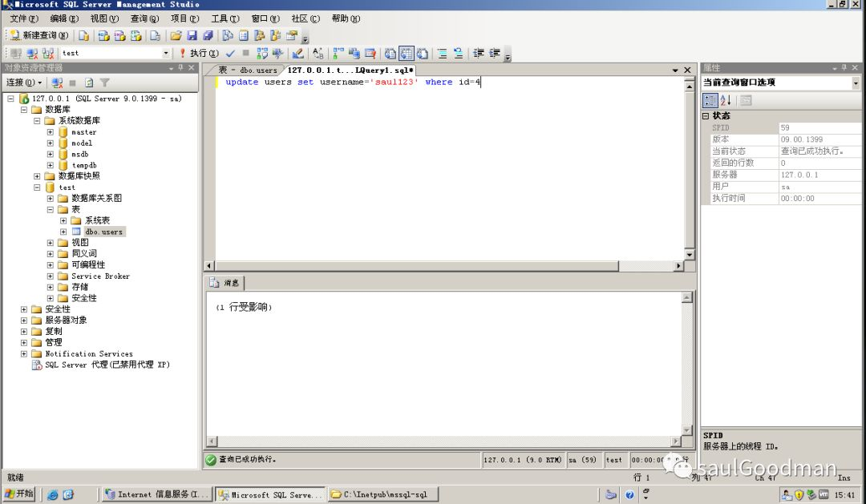The height and width of the screenshot is (504, 866).
Task: Click the SPID property row
Action: 781,127
